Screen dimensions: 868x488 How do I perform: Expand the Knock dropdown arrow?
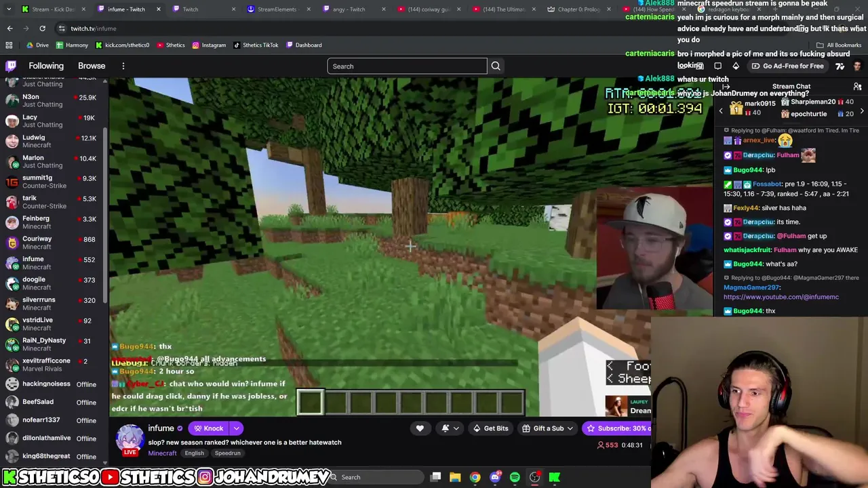[236, 428]
